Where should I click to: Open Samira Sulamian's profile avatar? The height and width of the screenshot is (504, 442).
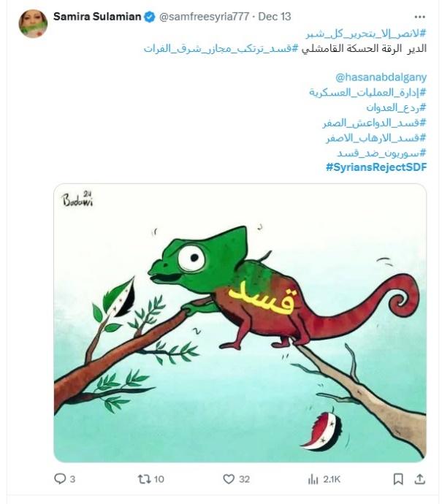(x=33, y=24)
